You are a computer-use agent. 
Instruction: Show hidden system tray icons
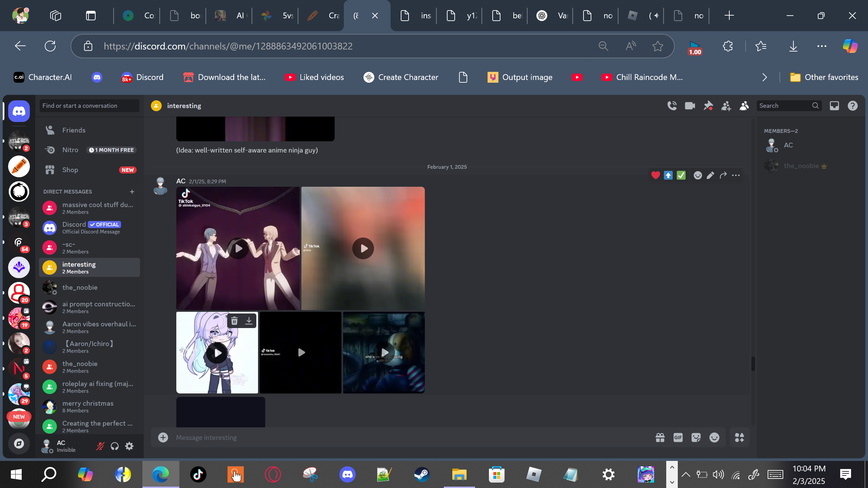(686, 474)
